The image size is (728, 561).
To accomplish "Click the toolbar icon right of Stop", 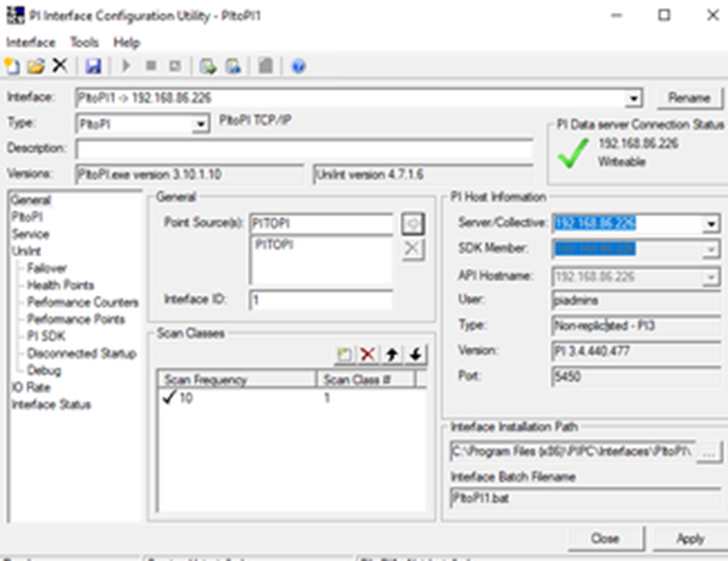I will [174, 66].
